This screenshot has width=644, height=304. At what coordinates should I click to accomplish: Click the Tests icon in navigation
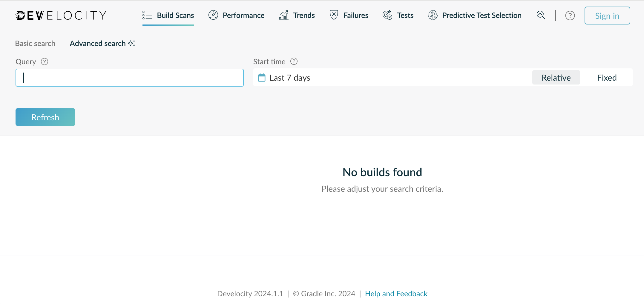[x=387, y=15]
